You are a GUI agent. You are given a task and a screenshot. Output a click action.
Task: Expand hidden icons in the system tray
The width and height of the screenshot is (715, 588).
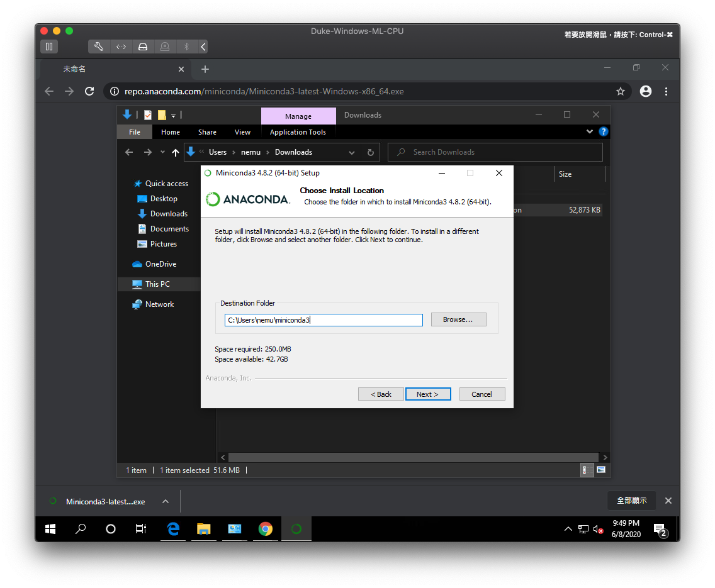pos(568,529)
